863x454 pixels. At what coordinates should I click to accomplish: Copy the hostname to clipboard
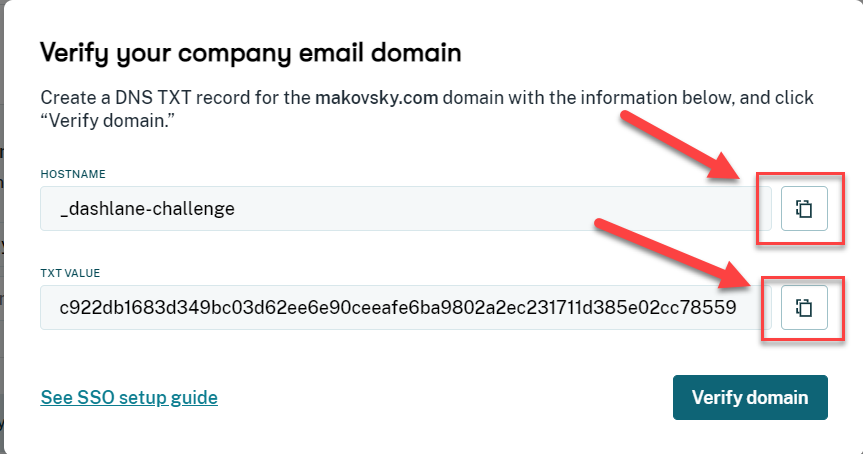pos(804,209)
